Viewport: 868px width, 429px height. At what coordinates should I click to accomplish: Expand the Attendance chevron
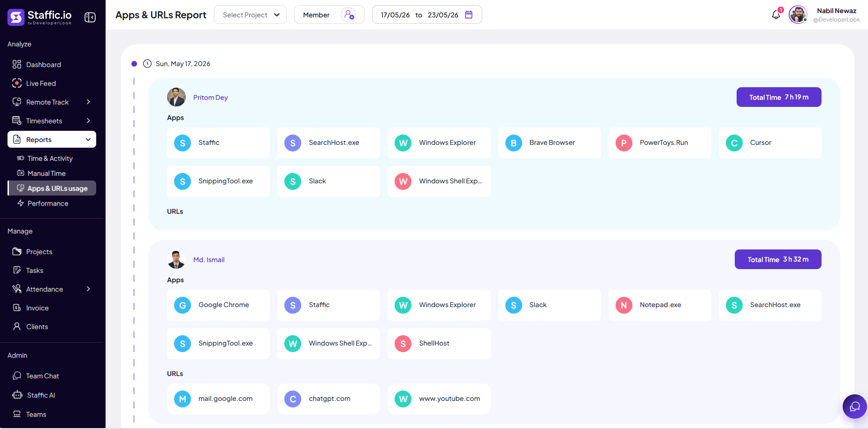[88, 289]
